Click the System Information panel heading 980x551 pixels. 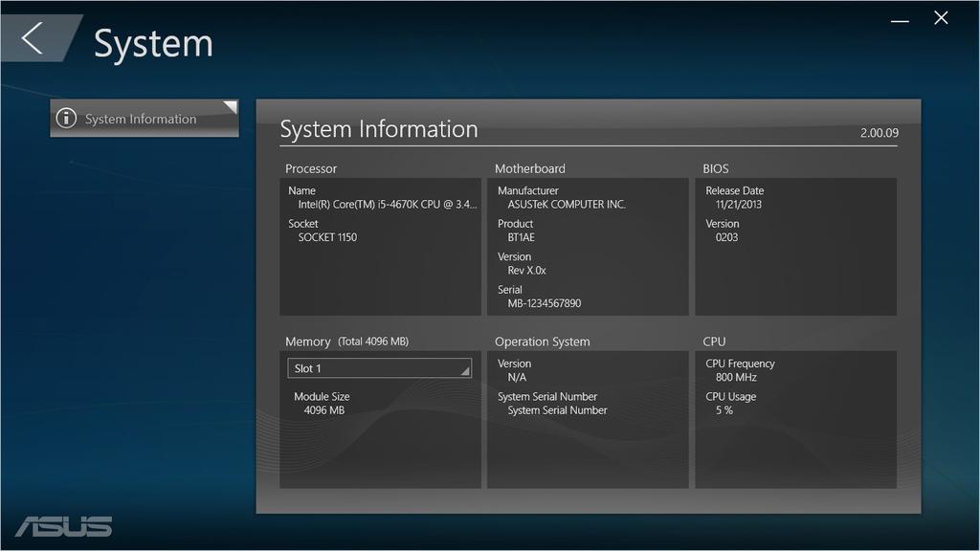(x=379, y=129)
